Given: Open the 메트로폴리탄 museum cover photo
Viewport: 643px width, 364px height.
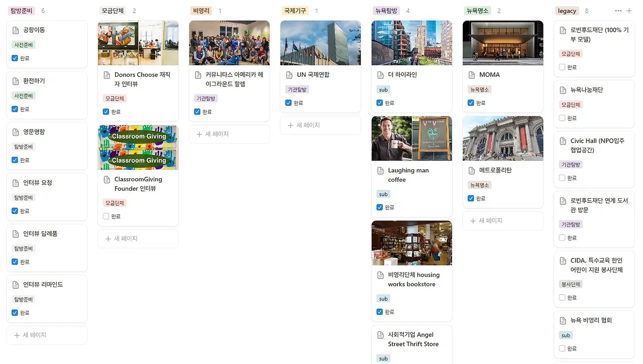Looking at the screenshot, I should pos(503,139).
